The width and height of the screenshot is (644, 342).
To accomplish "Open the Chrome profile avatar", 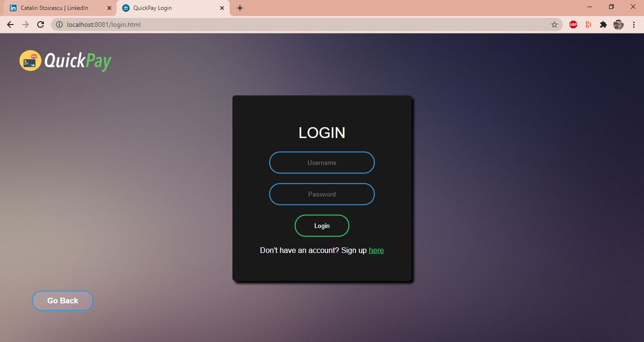I will click(x=619, y=24).
